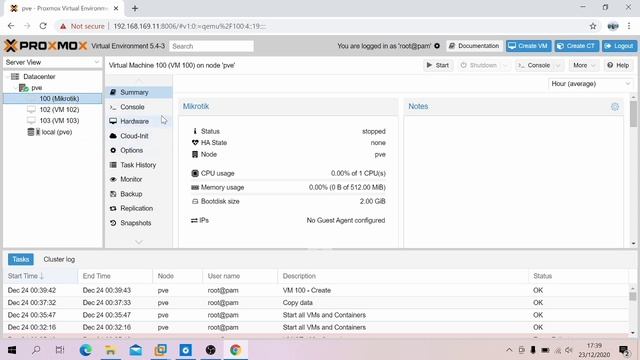This screenshot has height=360, width=640.
Task: Switch to the Tasks tab
Action: [x=21, y=259]
